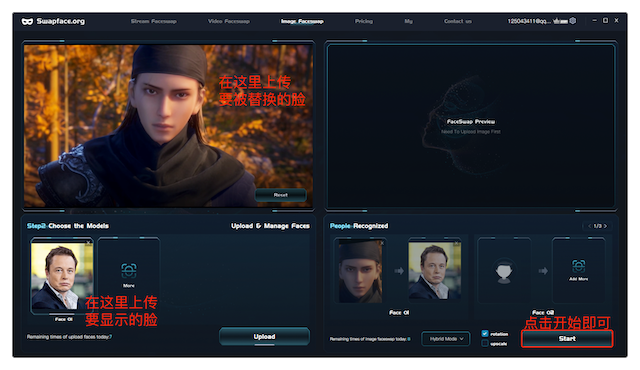Viewport: 640px width, 370px height.
Task: Select the empty person silhouette slot
Action: 504,271
